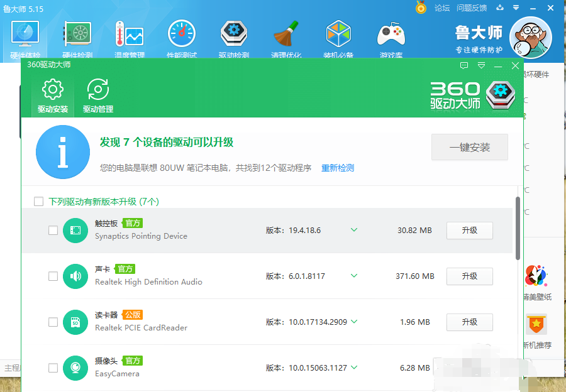Open the 温度管理 temperature icon
The height and width of the screenshot is (392, 566).
click(x=130, y=35)
